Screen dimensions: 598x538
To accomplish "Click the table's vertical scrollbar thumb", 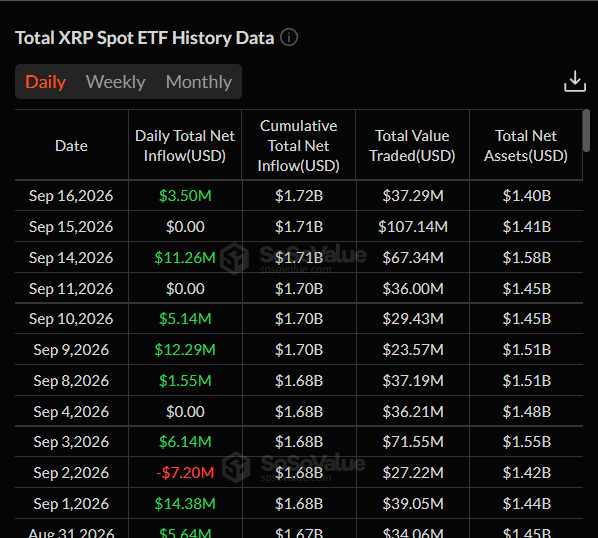I will click(586, 131).
